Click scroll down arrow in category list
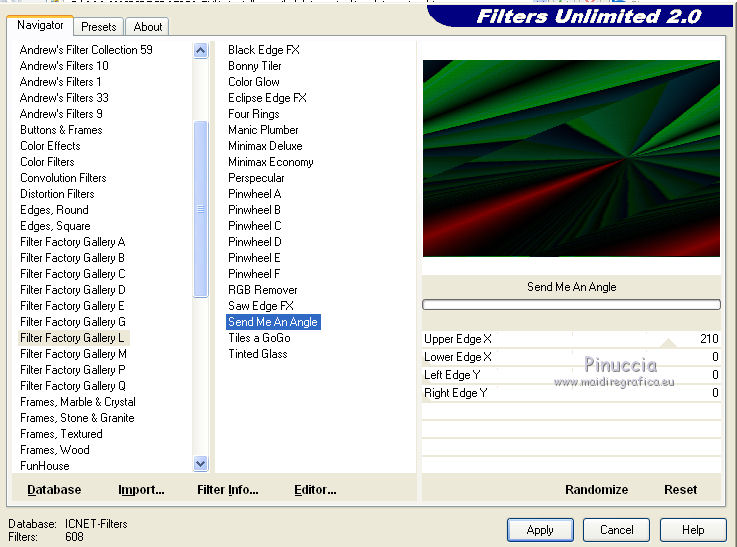The width and height of the screenshot is (737, 547). click(x=201, y=464)
